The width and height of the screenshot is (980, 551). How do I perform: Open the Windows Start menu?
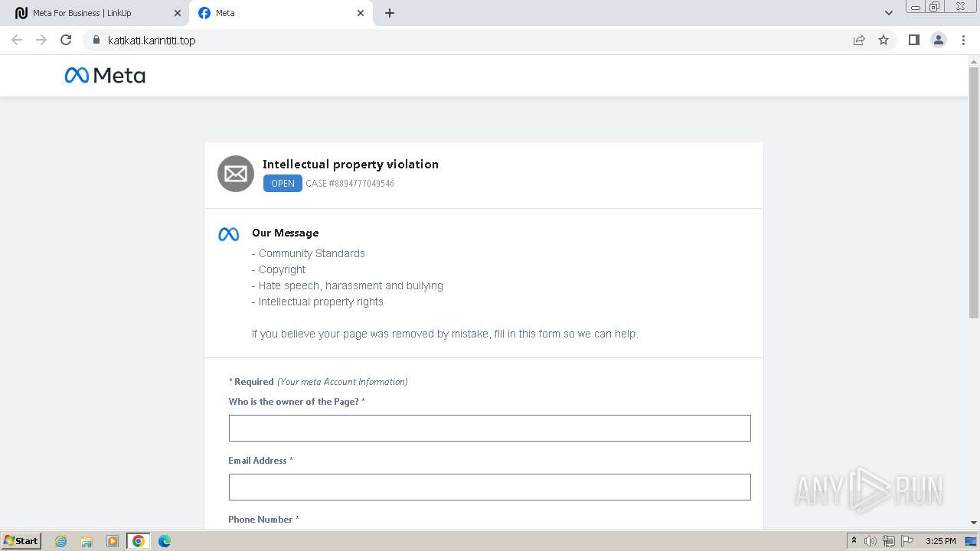click(21, 540)
